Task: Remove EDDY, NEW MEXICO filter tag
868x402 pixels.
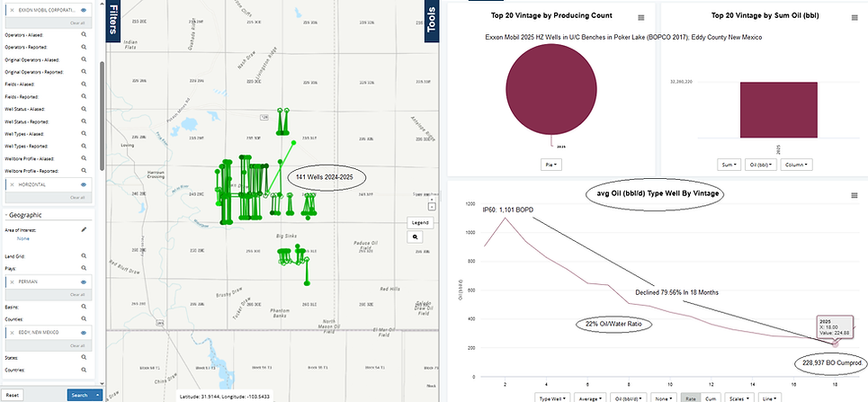Action: pos(13,332)
